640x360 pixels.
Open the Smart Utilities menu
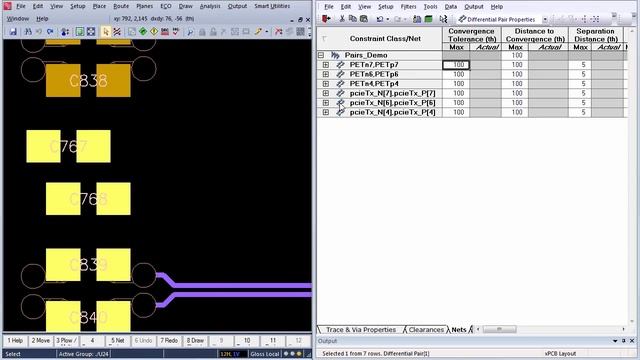point(272,6)
